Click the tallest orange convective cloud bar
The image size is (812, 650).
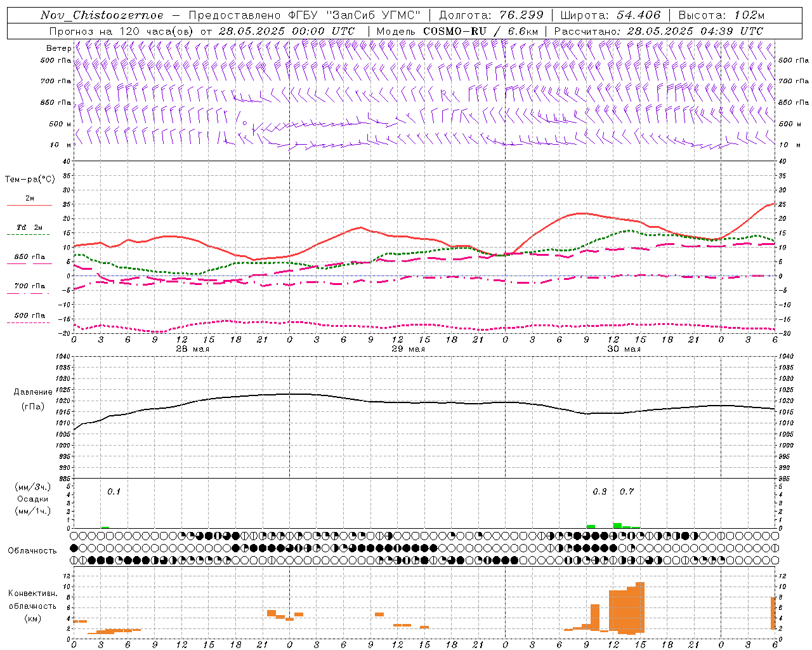(640, 607)
